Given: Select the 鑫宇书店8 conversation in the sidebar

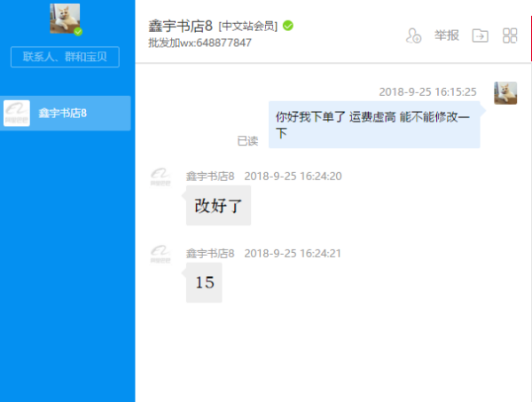Looking at the screenshot, I should pos(65,113).
